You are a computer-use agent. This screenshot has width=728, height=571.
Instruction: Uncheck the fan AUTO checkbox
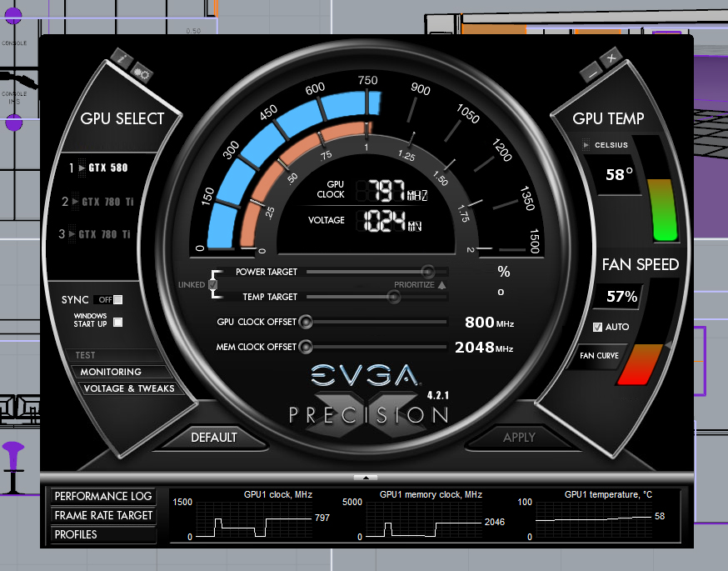[x=597, y=327]
